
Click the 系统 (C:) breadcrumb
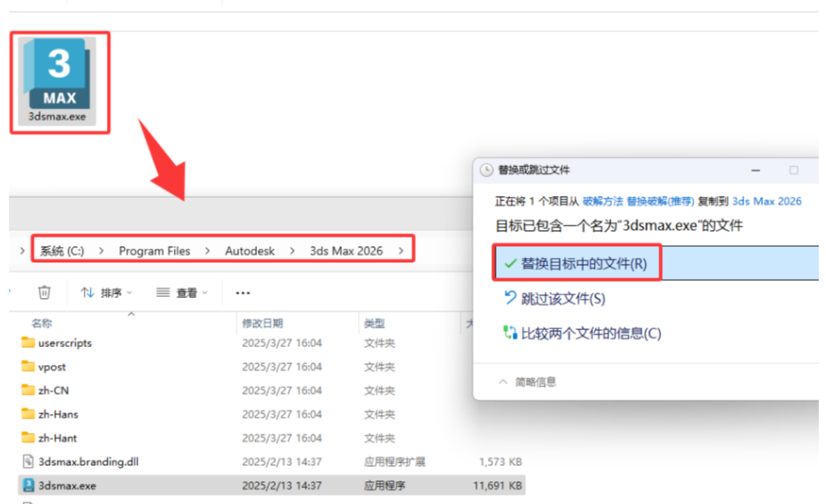(62, 251)
